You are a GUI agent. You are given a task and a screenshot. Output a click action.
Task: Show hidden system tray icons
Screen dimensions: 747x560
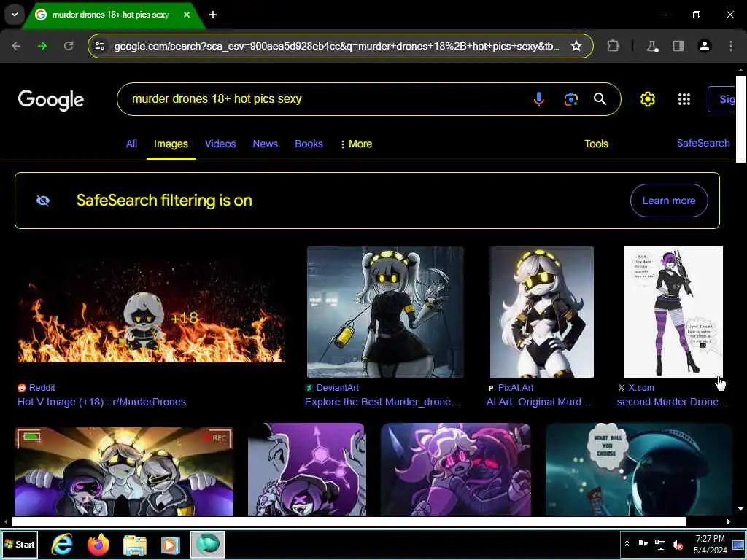(627, 544)
